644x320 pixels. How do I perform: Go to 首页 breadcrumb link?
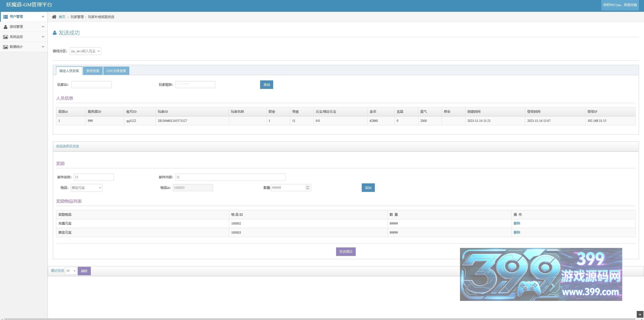point(62,17)
